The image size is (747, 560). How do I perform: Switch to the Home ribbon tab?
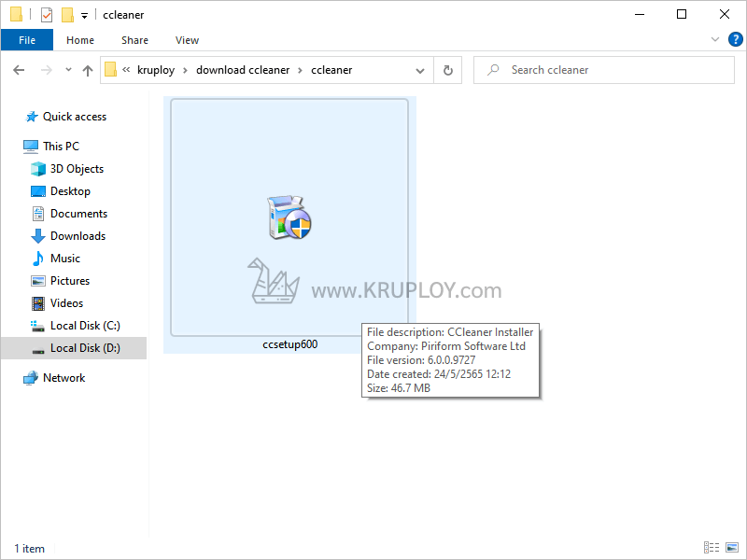click(x=80, y=40)
